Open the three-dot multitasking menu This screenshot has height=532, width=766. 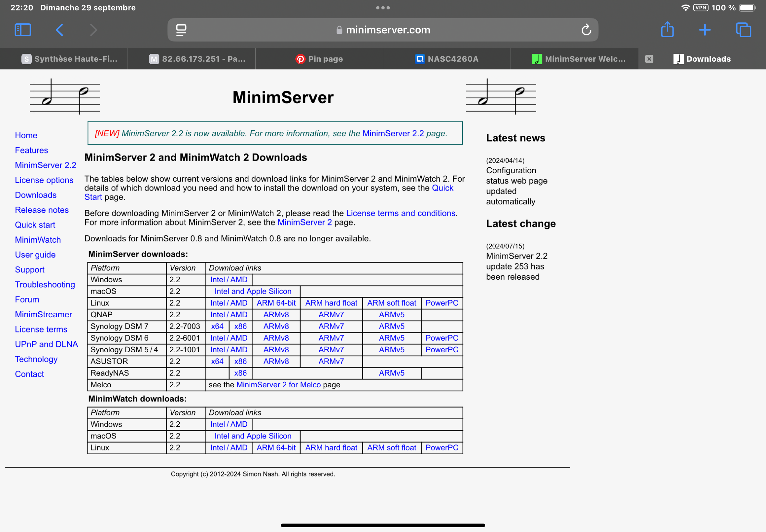point(382,8)
